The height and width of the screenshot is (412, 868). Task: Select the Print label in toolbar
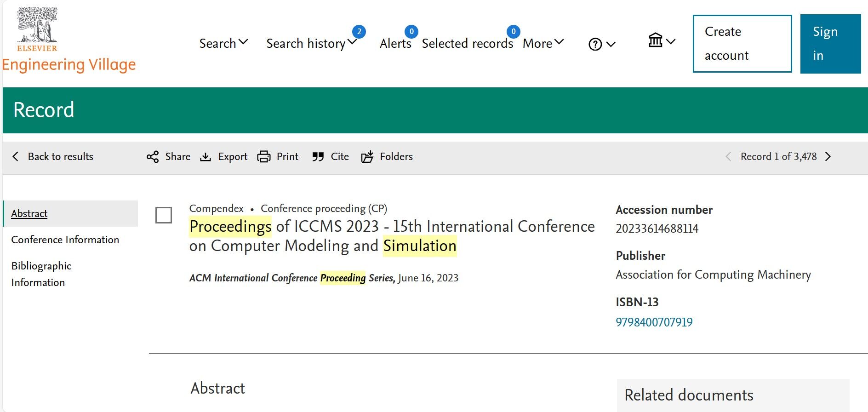[x=287, y=156]
